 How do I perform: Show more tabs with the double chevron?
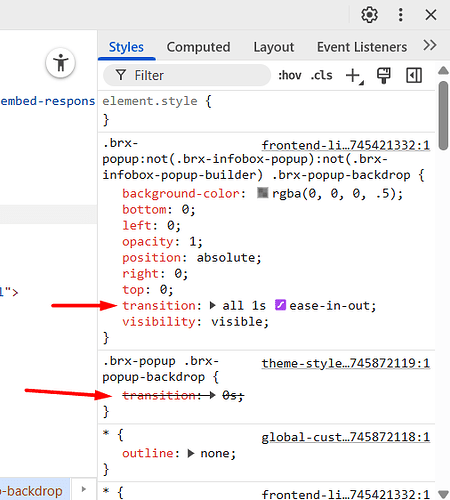(x=430, y=45)
